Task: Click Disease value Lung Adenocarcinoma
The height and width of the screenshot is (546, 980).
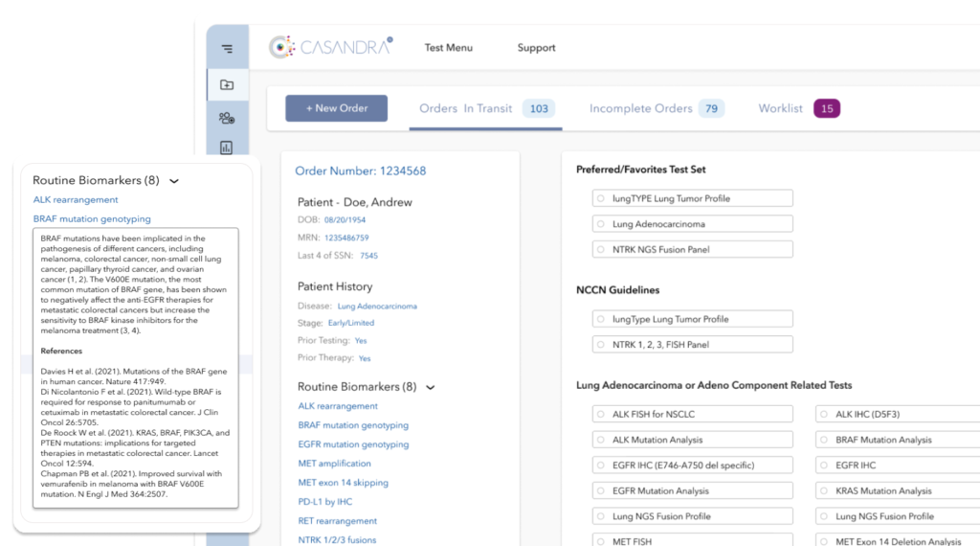Action: (377, 307)
